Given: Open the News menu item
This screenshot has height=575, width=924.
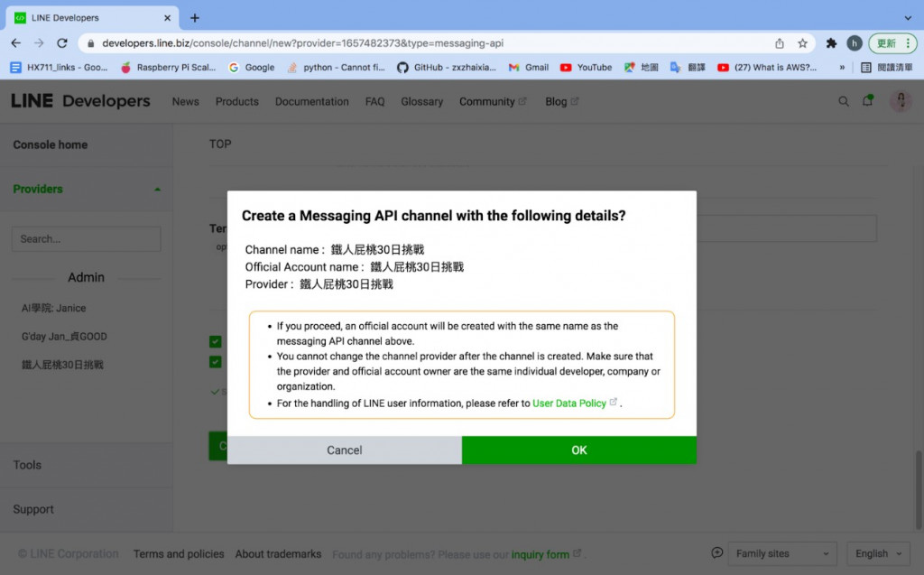Looking at the screenshot, I should [186, 101].
